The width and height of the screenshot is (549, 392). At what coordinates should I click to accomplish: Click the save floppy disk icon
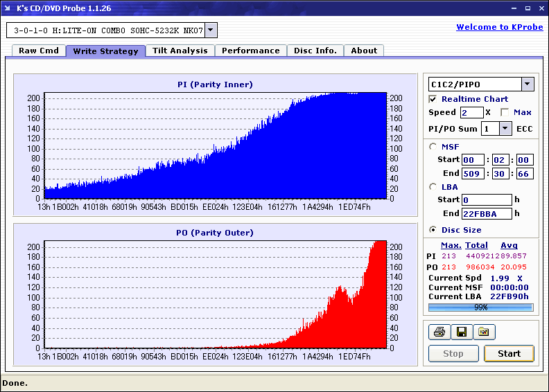pyautogui.click(x=462, y=332)
